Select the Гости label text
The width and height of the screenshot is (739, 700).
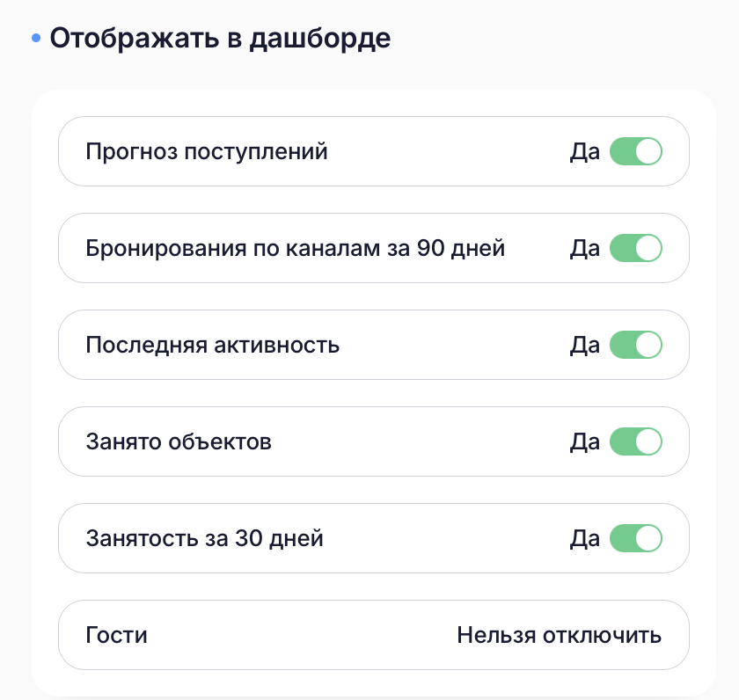[116, 635]
